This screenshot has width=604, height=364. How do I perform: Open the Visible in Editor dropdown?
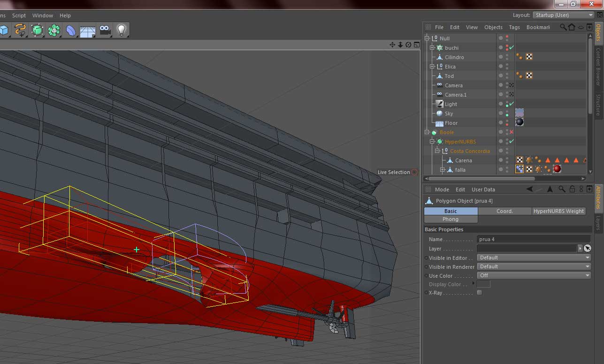coord(534,258)
